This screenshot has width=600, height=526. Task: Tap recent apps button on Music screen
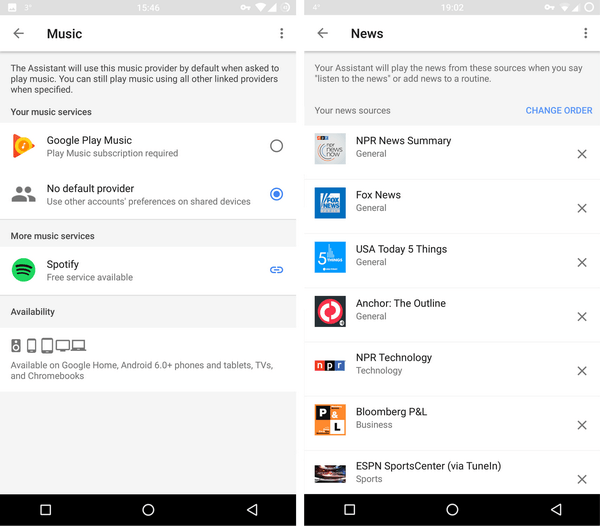click(46, 510)
